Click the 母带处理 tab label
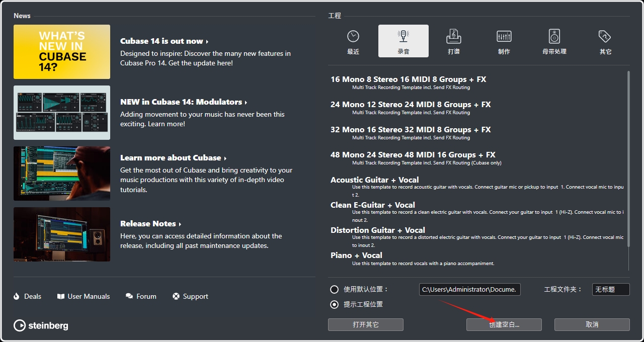 pyautogui.click(x=554, y=52)
